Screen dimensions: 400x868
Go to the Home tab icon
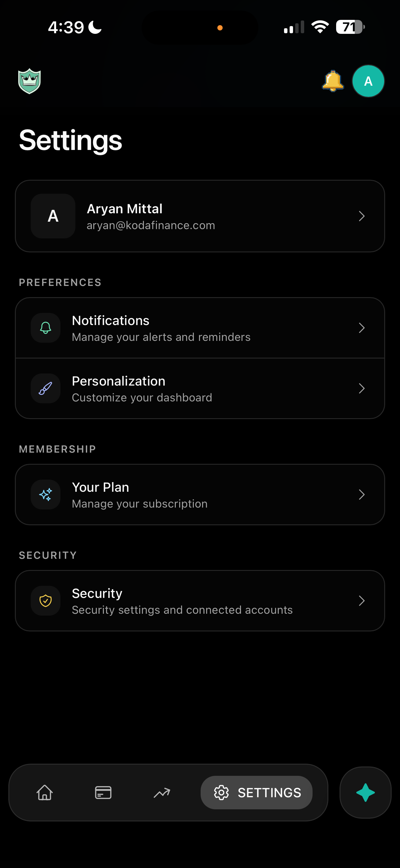pos(44,793)
